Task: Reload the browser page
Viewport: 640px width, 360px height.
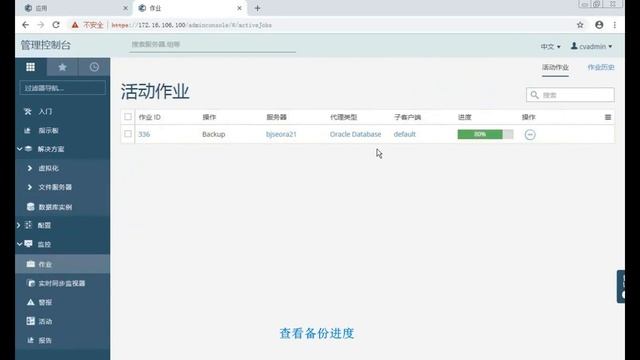Action: click(x=56, y=25)
